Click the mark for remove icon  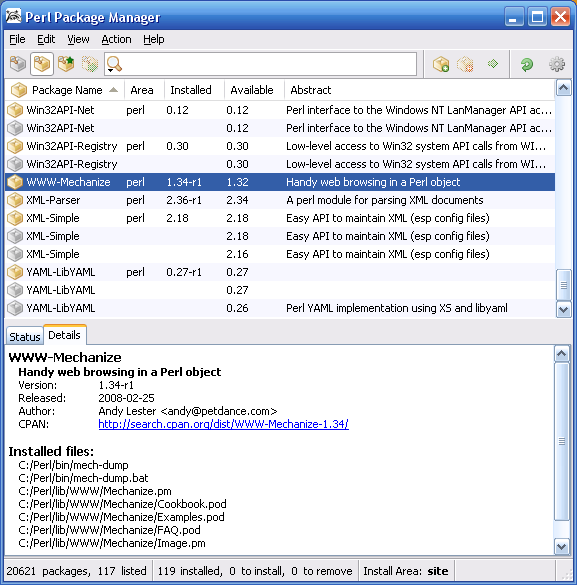(465, 64)
